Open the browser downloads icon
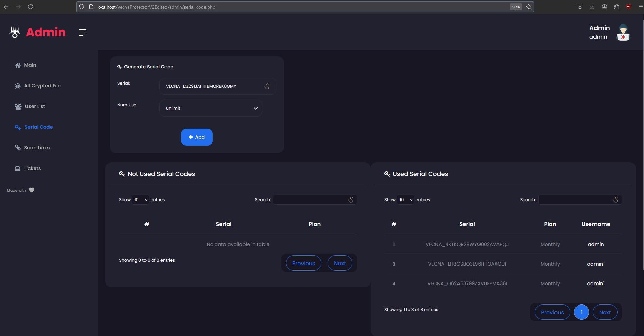This screenshot has height=336, width=644. [592, 7]
